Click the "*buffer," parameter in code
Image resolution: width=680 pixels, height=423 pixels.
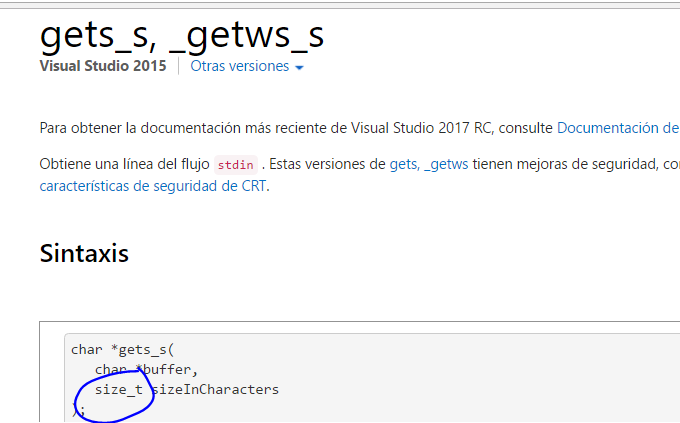[165, 369]
